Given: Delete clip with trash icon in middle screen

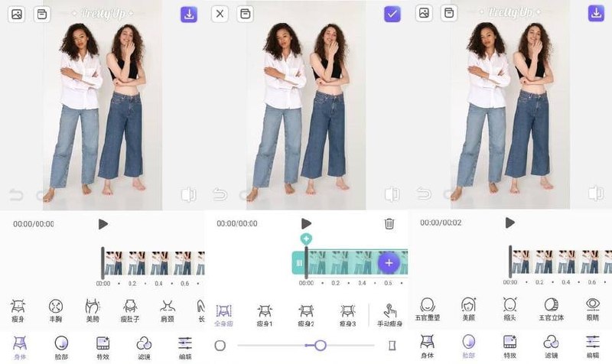Looking at the screenshot, I should [389, 223].
